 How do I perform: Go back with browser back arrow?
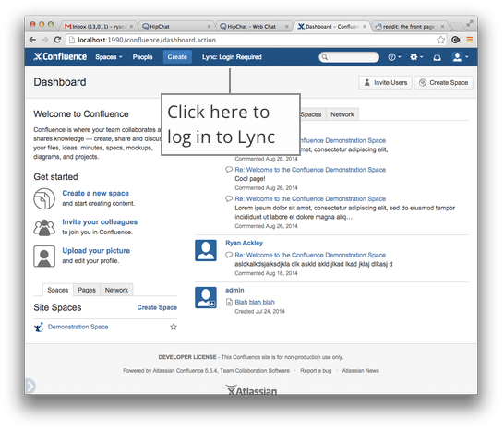32,40
